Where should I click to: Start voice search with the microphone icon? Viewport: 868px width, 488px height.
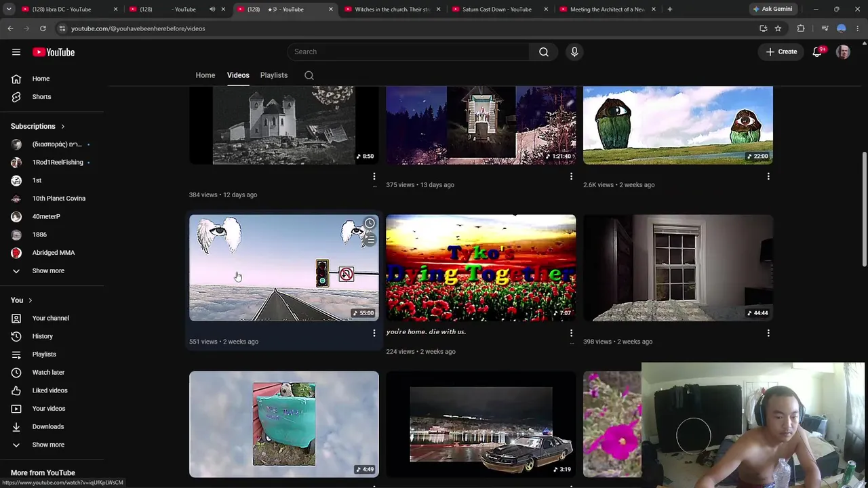click(x=574, y=52)
